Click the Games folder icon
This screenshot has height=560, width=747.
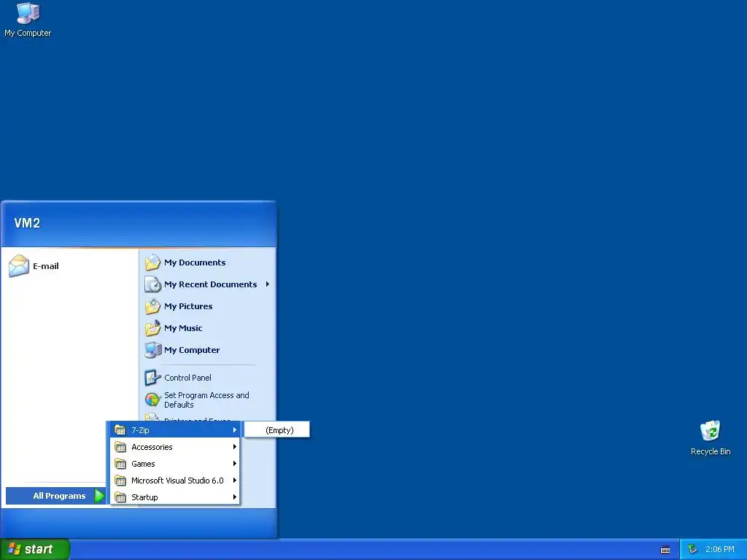(120, 463)
